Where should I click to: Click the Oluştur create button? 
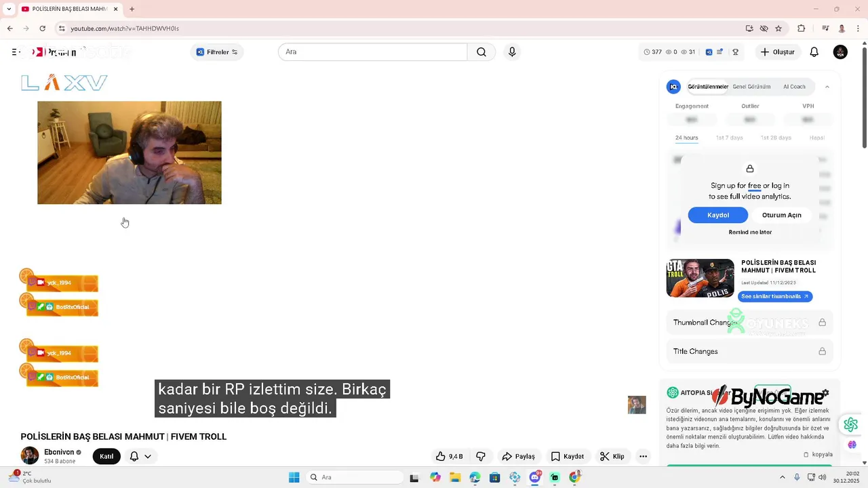click(x=777, y=52)
